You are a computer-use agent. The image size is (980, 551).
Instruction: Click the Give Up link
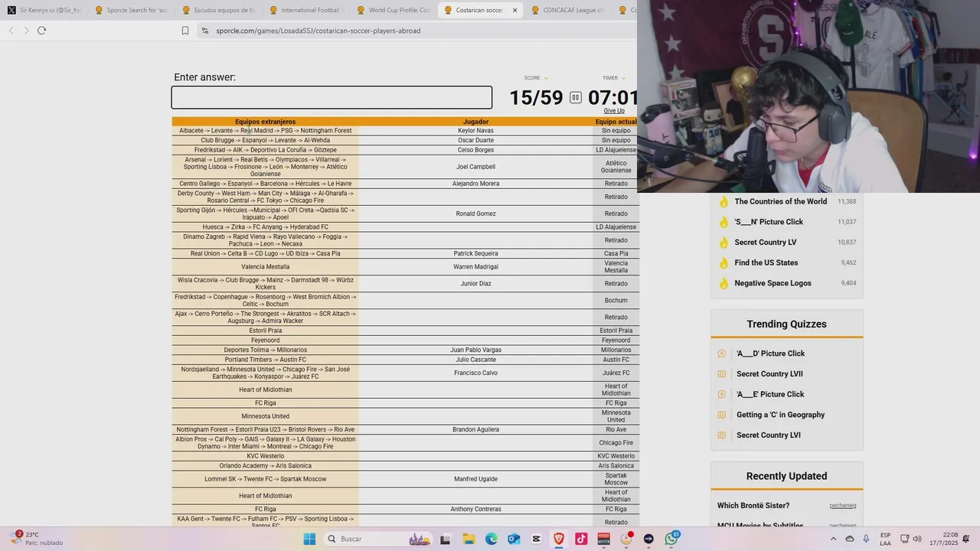[x=614, y=111]
